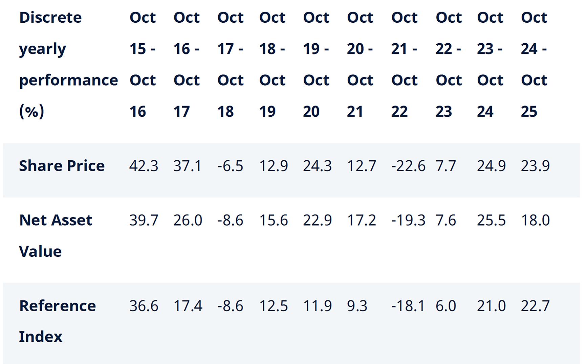Click Share Price value 23.9
Image resolution: width=588 pixels, height=364 pixels.
[x=535, y=166]
